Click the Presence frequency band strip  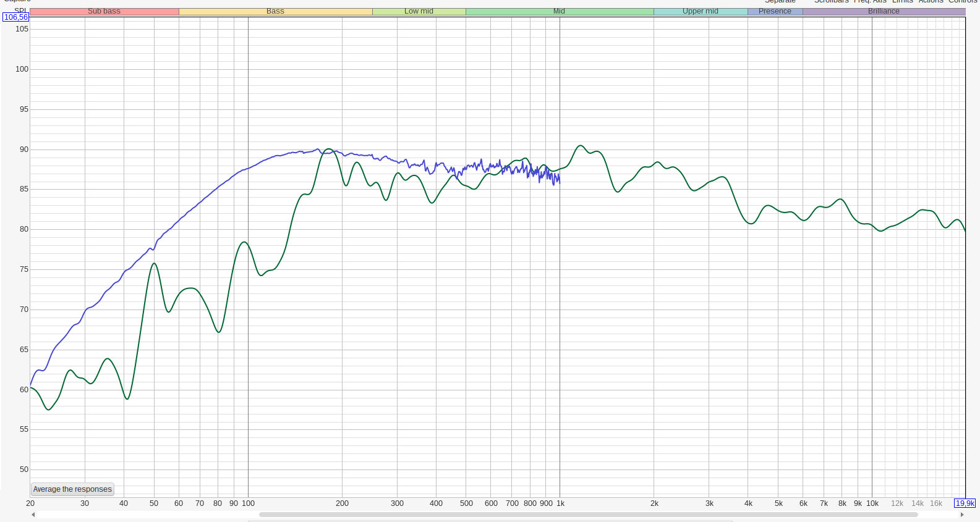[775, 11]
